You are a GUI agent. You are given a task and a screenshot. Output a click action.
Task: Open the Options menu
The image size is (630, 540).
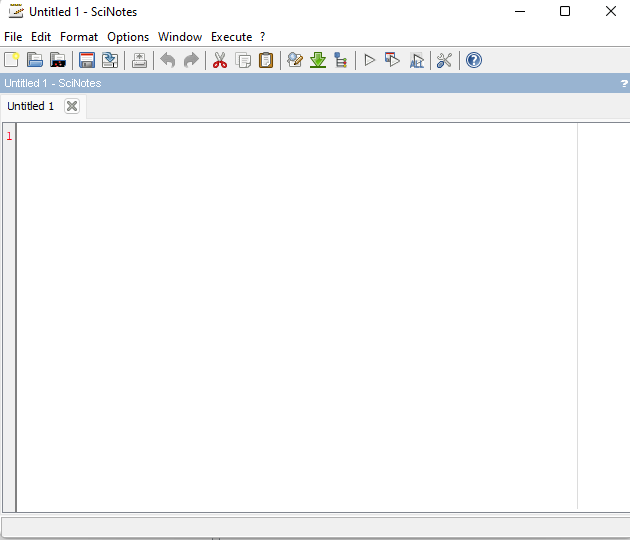pos(128,37)
